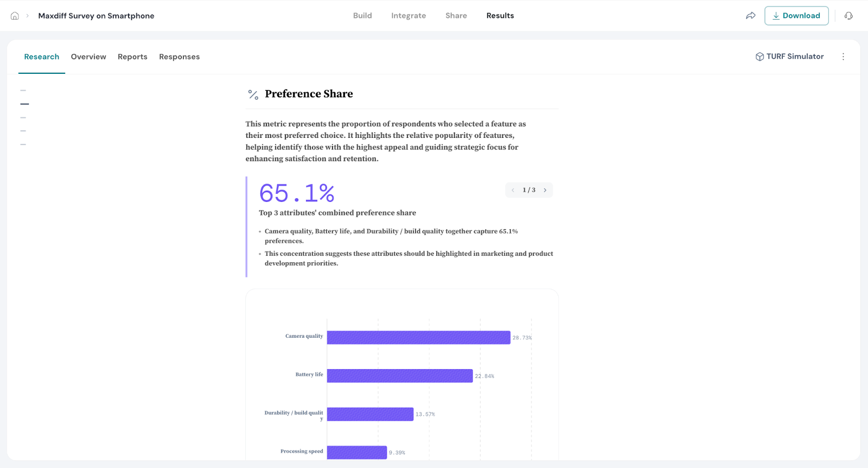Switch to the Build tab
868x468 pixels.
362,16
